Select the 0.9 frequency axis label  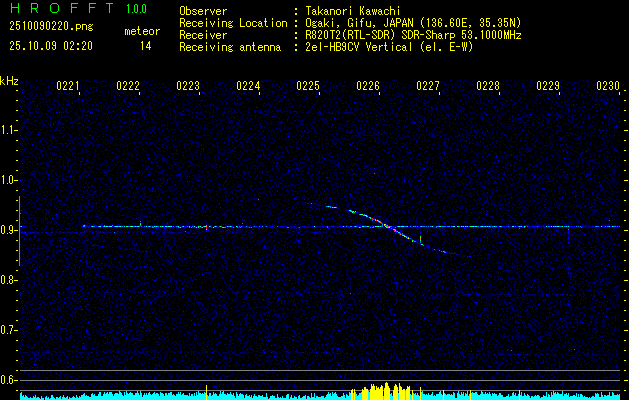[9, 230]
